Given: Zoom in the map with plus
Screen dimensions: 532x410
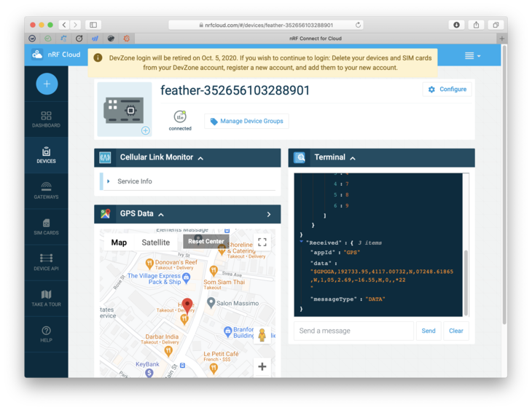Looking at the screenshot, I should pos(262,366).
